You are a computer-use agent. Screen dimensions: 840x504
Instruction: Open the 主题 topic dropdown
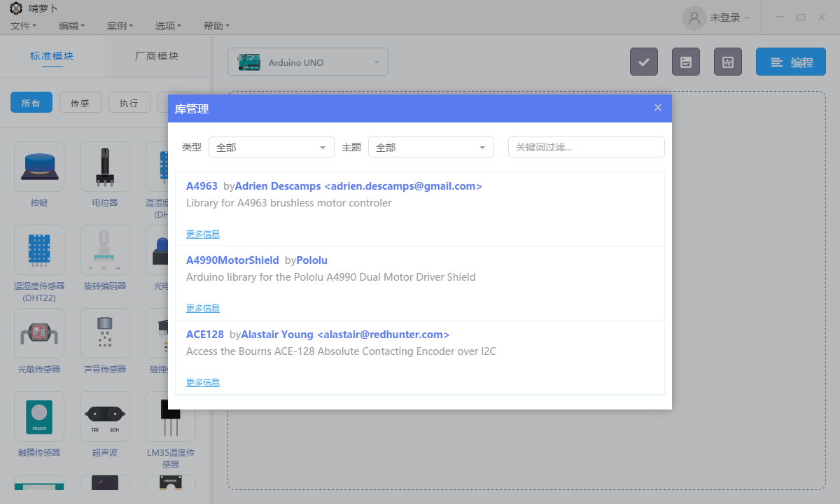click(x=431, y=147)
